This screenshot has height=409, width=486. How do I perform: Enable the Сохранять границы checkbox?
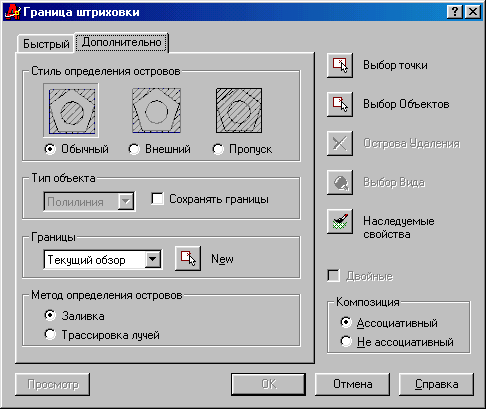(x=157, y=199)
